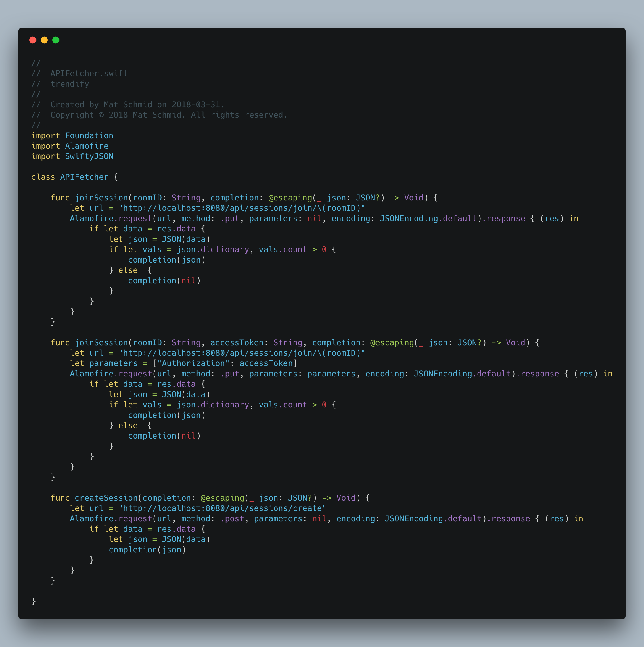Click the createSession function name
Screen dimensions: 644x647
coord(106,498)
